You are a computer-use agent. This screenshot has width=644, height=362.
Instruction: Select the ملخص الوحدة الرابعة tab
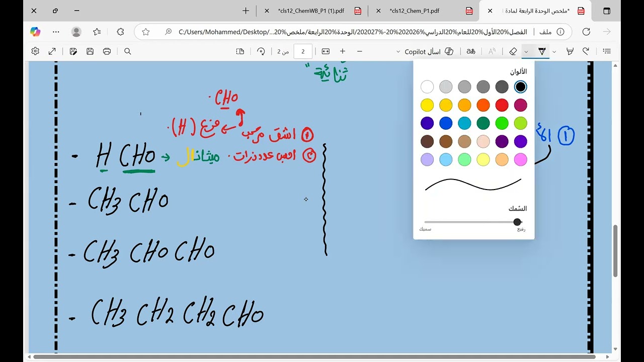point(536,11)
